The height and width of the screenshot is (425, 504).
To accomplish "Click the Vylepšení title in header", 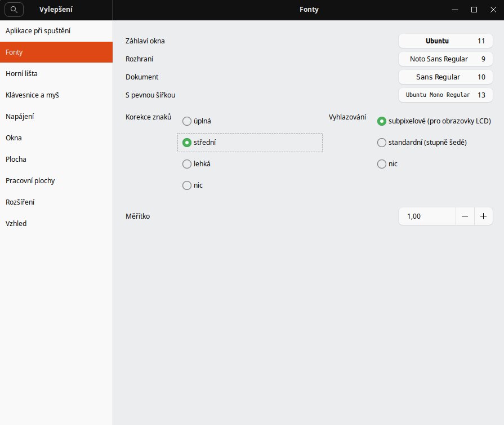I will pos(56,10).
